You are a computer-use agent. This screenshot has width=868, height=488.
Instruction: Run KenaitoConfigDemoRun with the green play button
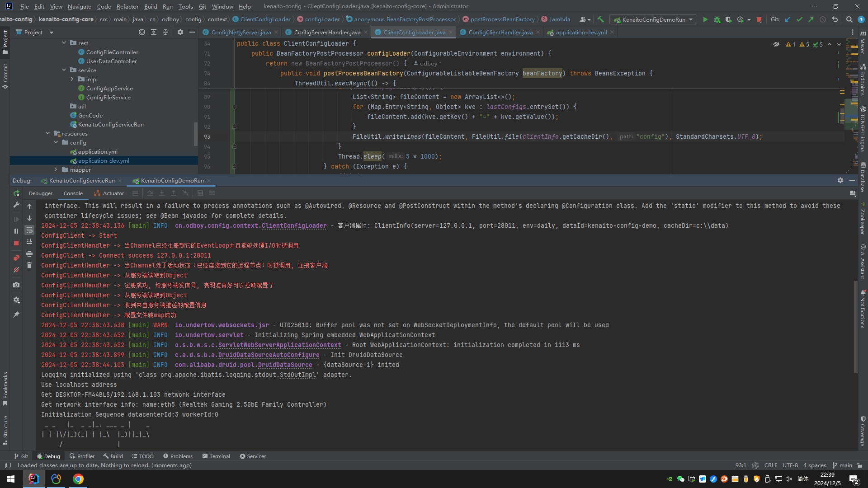tap(705, 19)
